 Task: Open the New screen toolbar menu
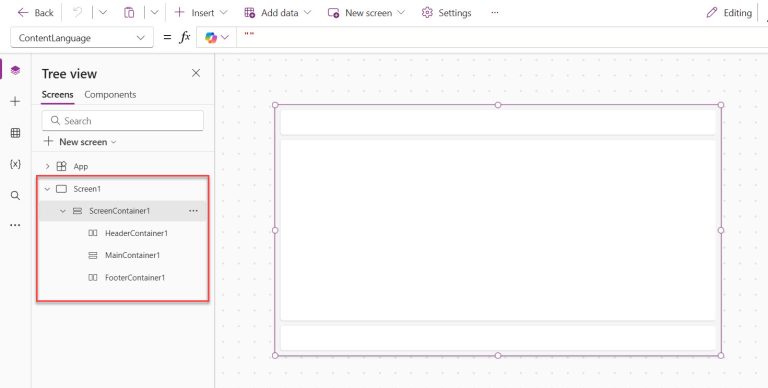pos(366,13)
